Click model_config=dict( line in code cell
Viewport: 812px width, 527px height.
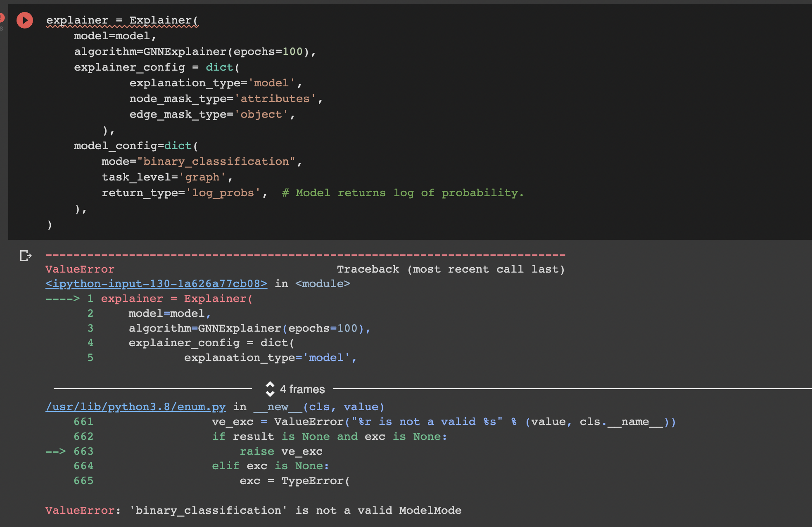(136, 146)
